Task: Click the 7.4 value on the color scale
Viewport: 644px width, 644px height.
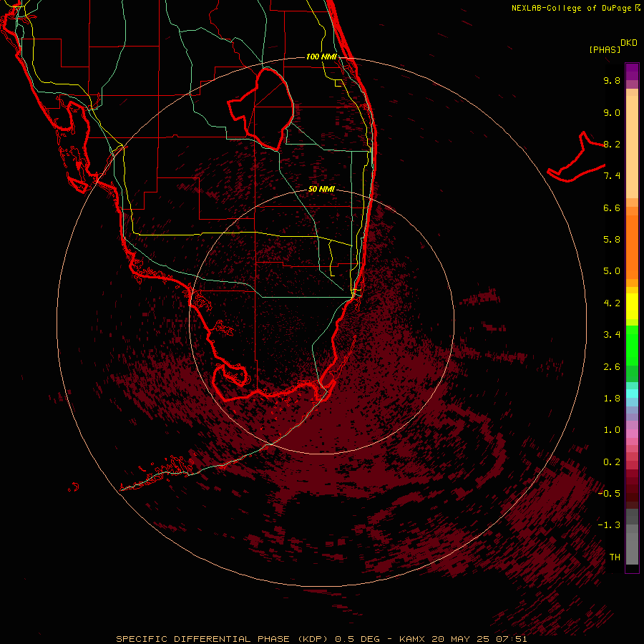Action: (x=612, y=176)
